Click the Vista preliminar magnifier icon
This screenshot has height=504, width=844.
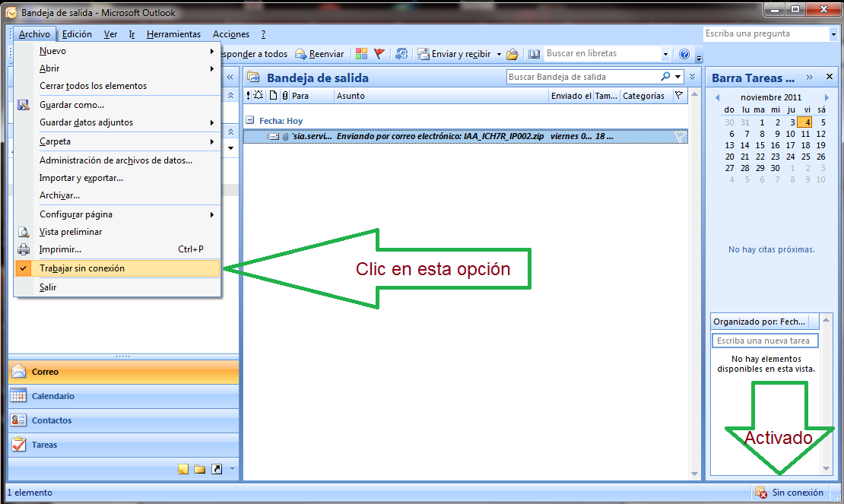click(23, 232)
